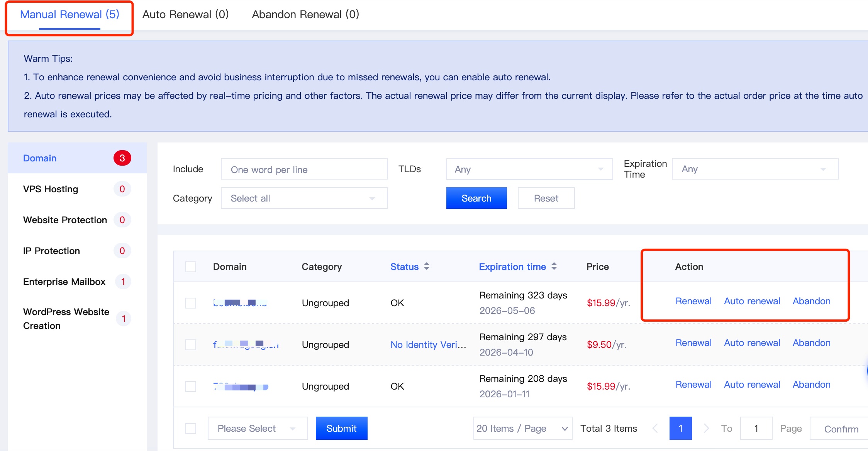Click the Include keywords input field
The image size is (868, 451).
point(304,169)
